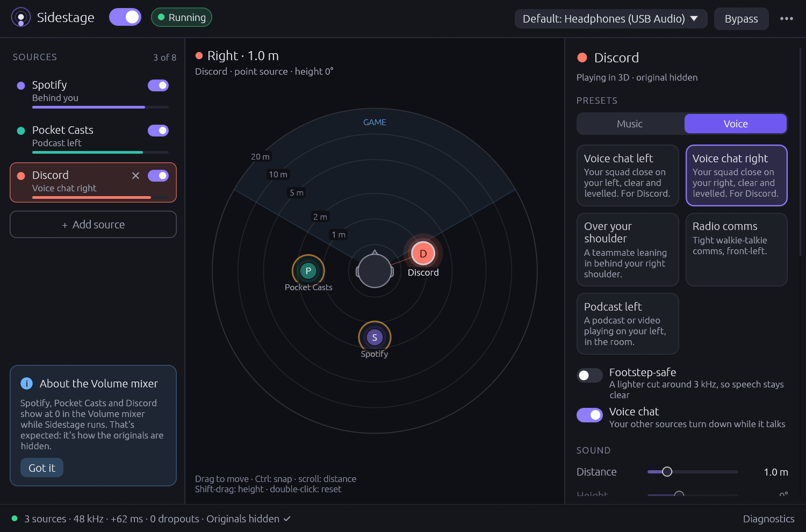Select the Discord node on the radar
This screenshot has width=806, height=532.
pos(423,254)
